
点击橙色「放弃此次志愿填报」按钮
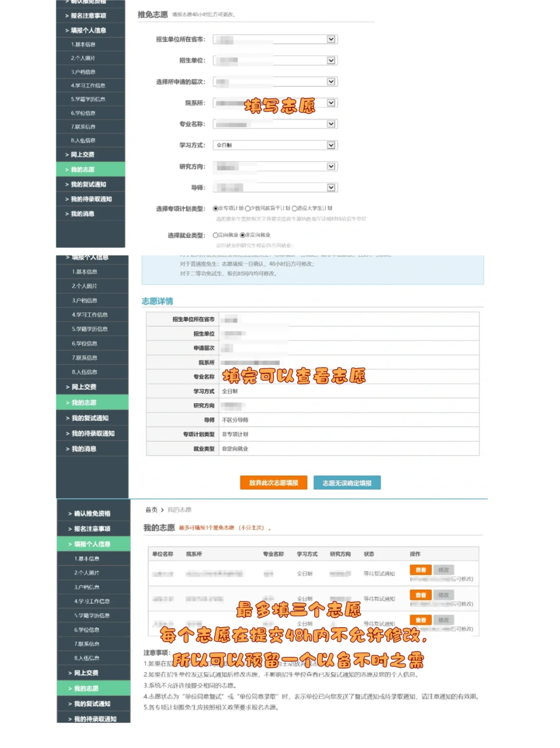point(274,483)
